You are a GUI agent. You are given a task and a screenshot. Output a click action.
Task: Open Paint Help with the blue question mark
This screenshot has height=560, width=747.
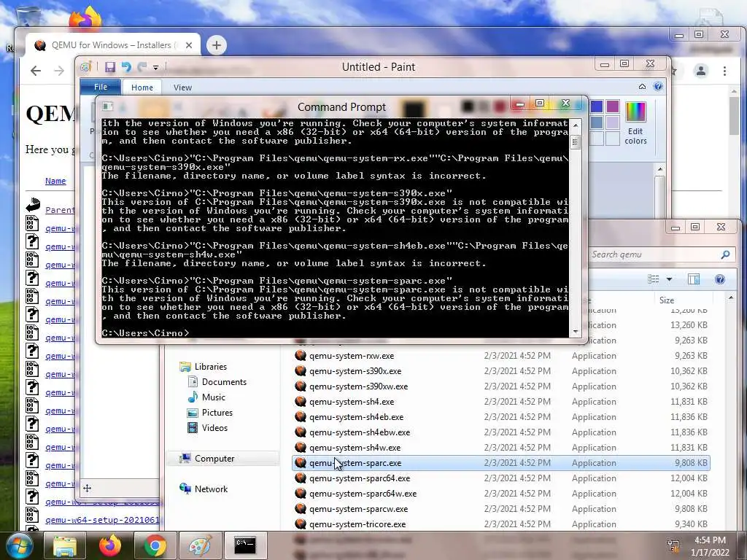(x=658, y=87)
